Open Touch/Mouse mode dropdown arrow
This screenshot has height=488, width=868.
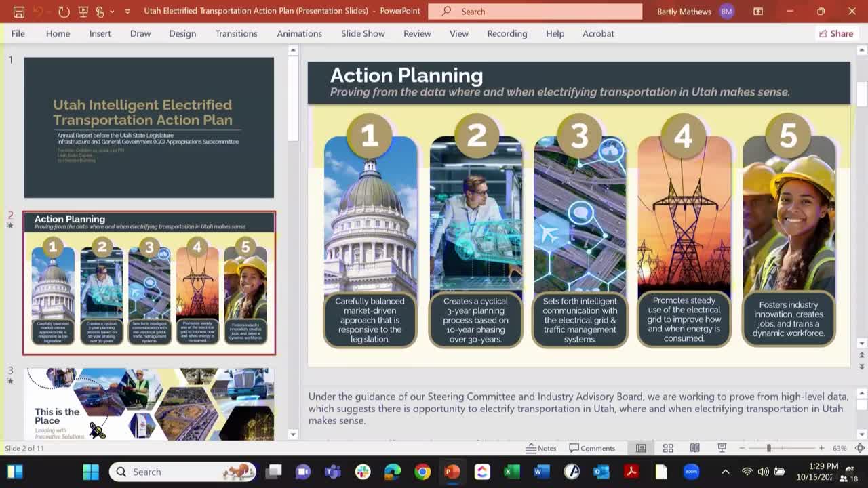coord(112,12)
